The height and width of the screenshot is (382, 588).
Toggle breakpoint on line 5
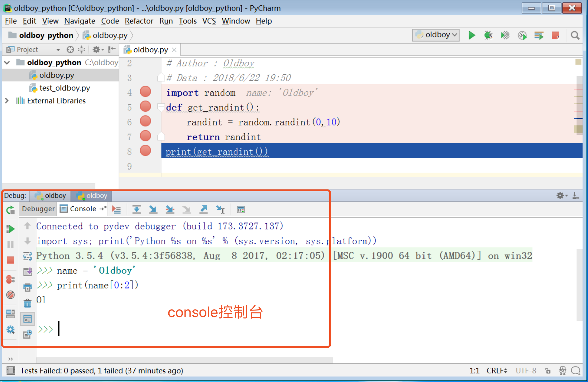pos(145,106)
